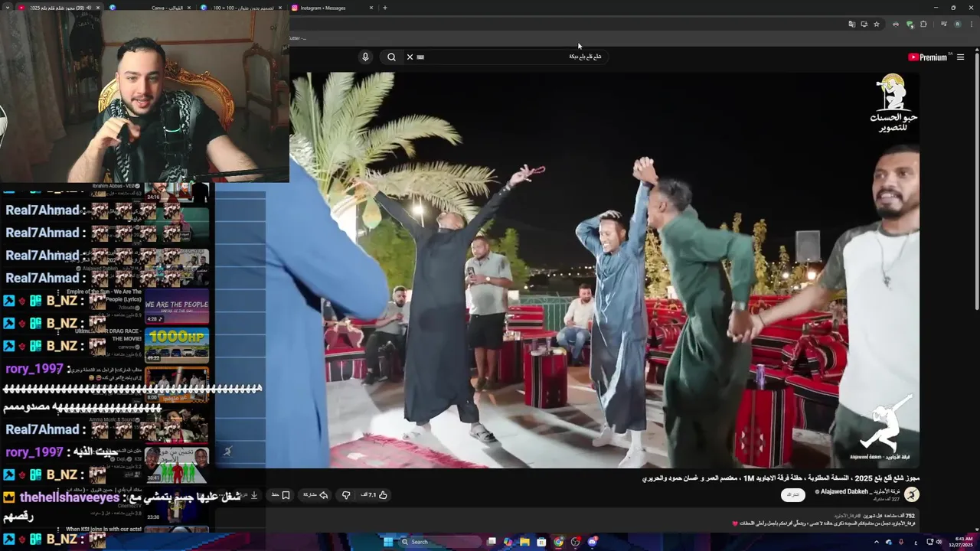Viewport: 980px width, 551px height.
Task: Open the Alajawed Dabkeh channel avatar
Action: click(x=911, y=495)
